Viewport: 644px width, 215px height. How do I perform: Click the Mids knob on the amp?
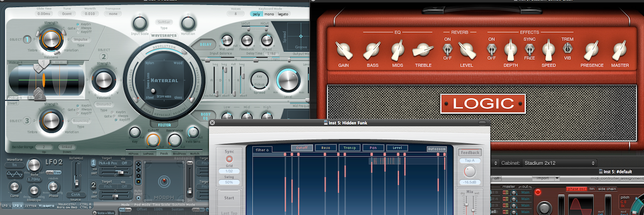(x=397, y=51)
